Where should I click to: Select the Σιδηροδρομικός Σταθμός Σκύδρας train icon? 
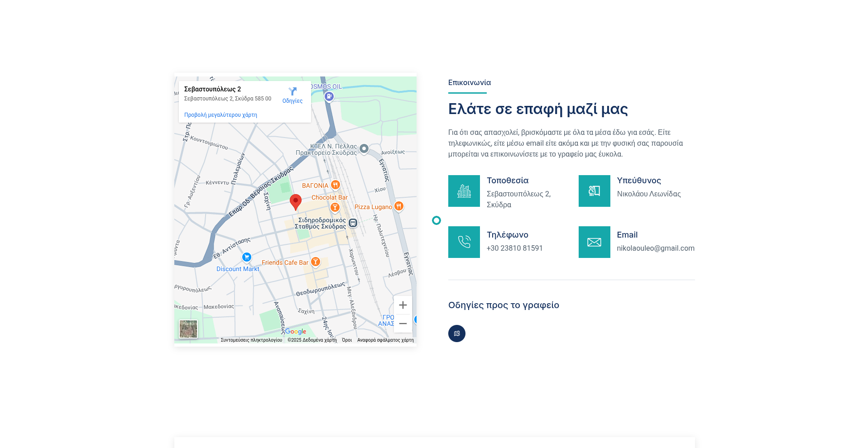[353, 223]
